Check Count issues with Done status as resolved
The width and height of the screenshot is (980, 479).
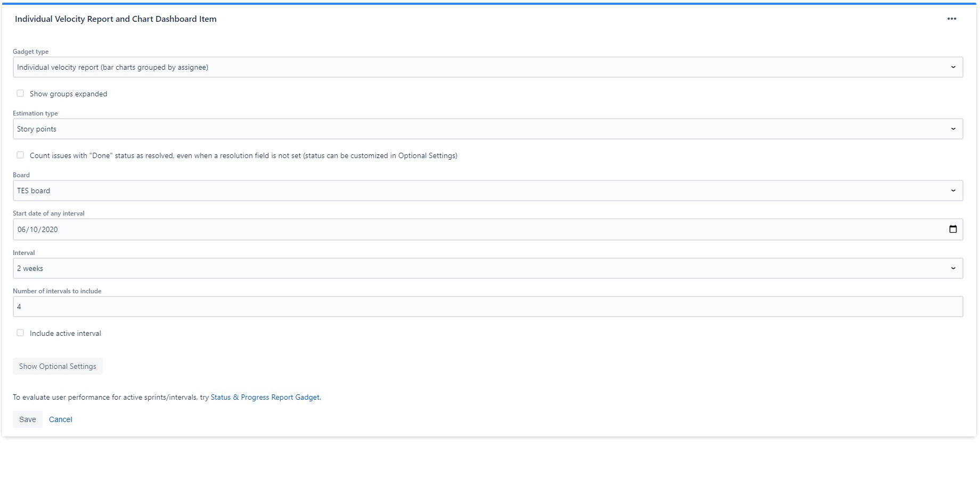[20, 155]
